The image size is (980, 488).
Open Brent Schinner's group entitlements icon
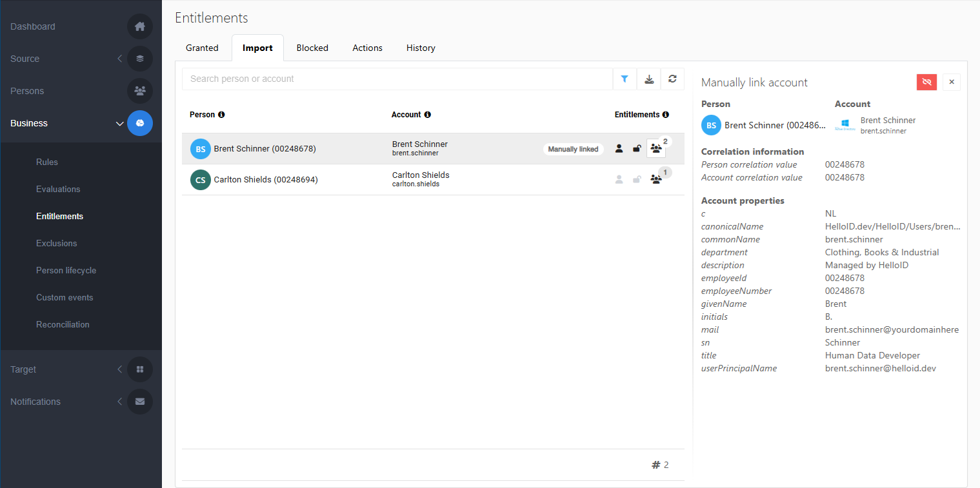coord(656,149)
